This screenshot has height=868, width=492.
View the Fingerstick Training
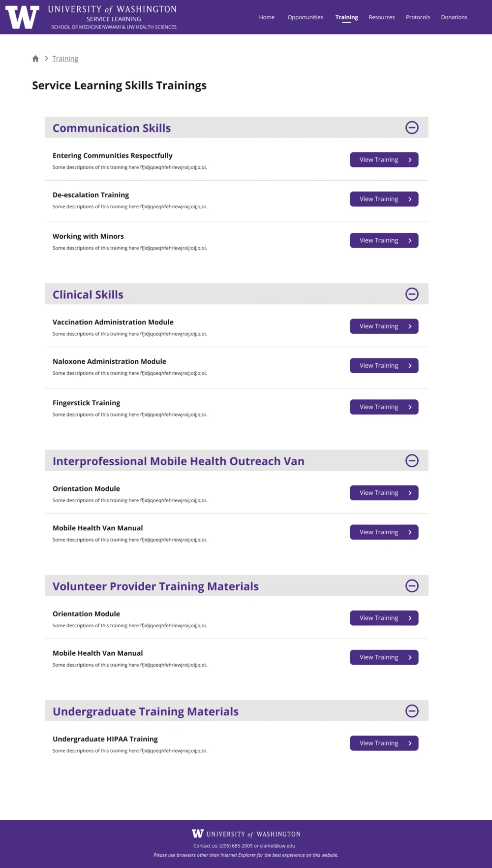coord(384,407)
